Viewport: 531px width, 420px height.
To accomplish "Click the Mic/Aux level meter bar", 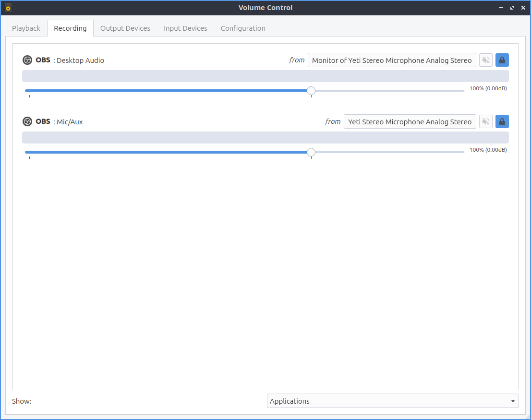I will [265, 138].
